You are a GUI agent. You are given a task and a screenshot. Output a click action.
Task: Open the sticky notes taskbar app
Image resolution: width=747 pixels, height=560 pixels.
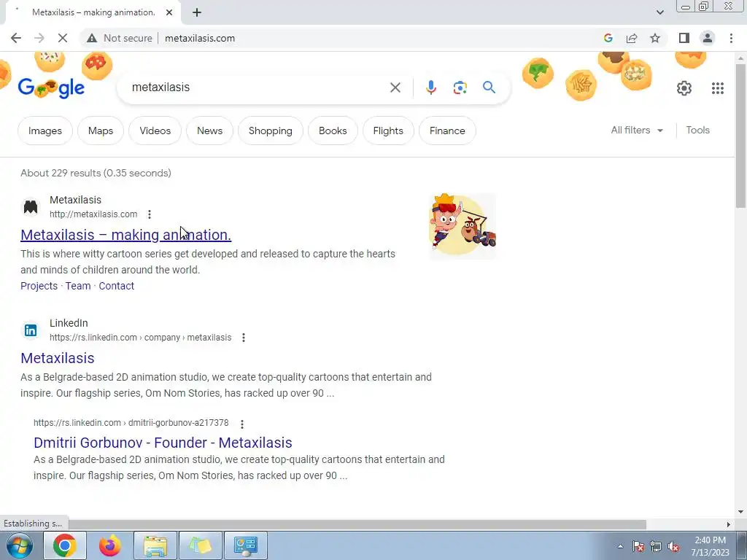[200, 545]
